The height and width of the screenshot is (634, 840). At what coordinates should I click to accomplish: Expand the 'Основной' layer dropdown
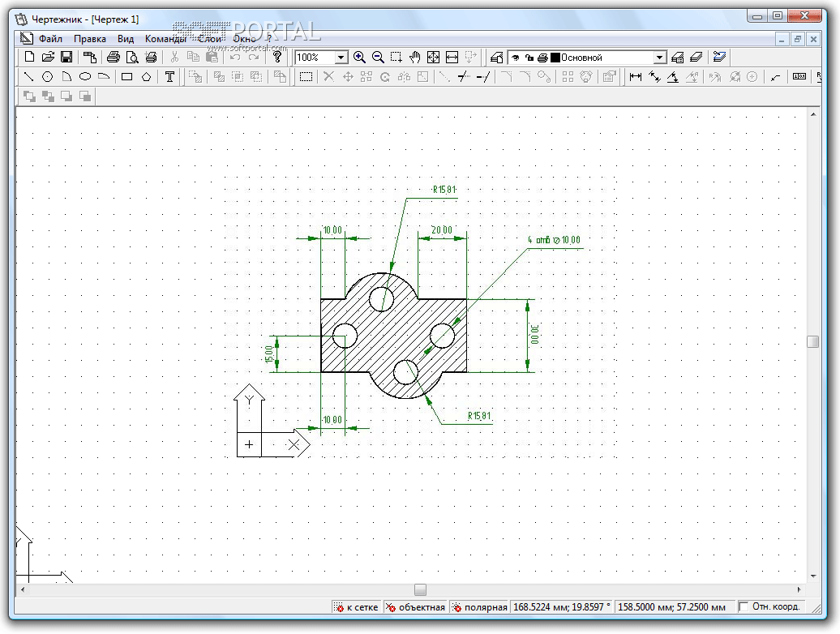pyautogui.click(x=660, y=58)
